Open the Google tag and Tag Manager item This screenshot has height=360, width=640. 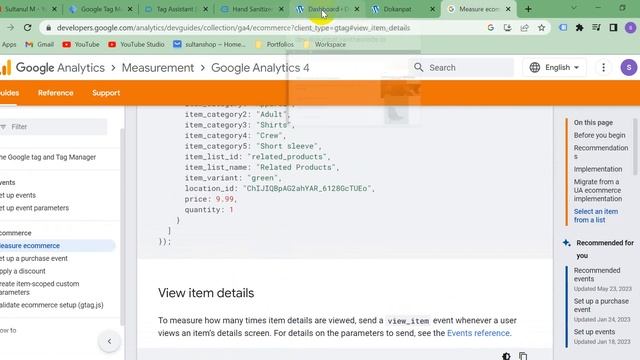(48, 157)
